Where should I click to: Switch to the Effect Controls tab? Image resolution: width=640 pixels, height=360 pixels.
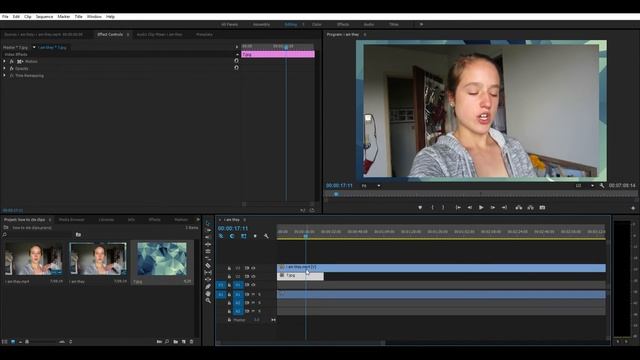[110, 35]
